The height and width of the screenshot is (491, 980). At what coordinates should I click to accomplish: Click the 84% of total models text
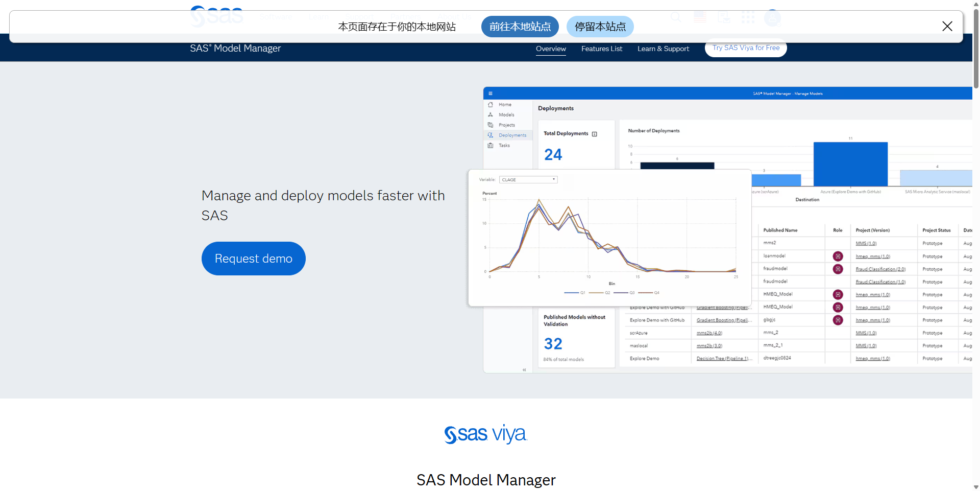[563, 360]
